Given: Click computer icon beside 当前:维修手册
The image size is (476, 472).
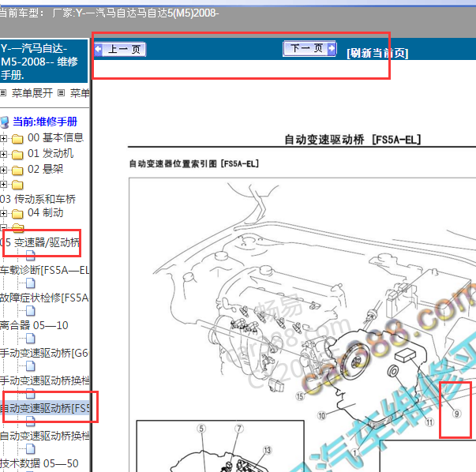Looking at the screenshot, I should 5,122.
